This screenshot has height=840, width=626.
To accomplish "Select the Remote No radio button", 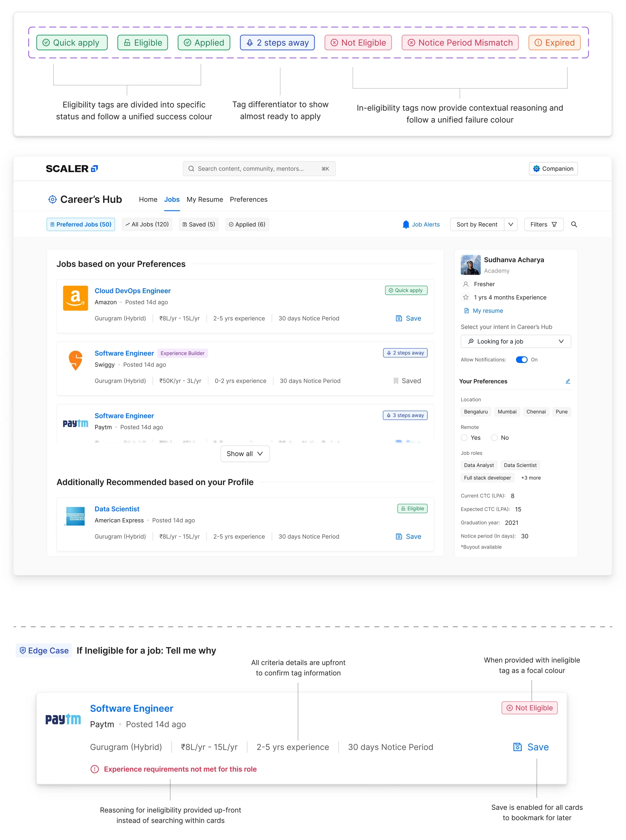I will click(494, 438).
